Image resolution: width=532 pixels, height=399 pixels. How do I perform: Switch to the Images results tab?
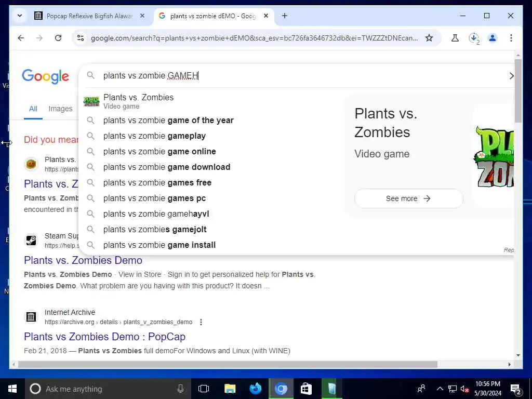point(60,109)
